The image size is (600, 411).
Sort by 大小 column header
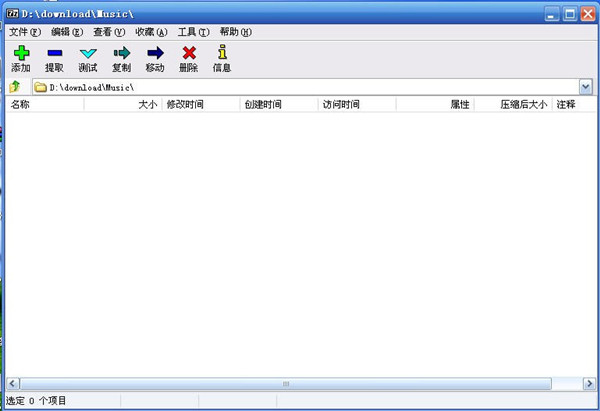123,104
